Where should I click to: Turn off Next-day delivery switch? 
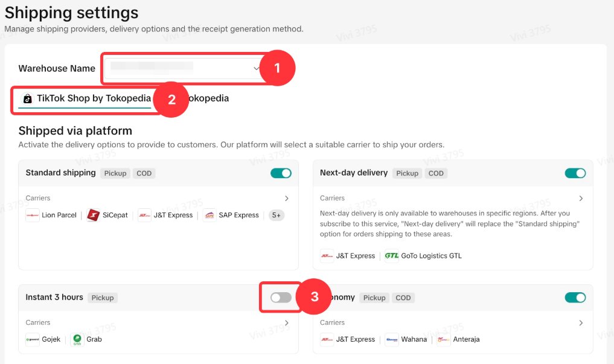(575, 173)
